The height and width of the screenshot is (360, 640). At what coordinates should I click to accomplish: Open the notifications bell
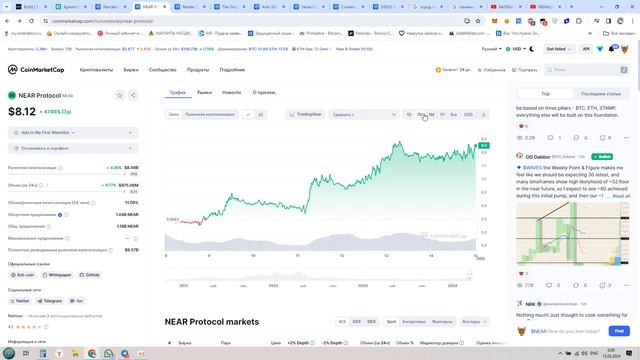pos(612,49)
